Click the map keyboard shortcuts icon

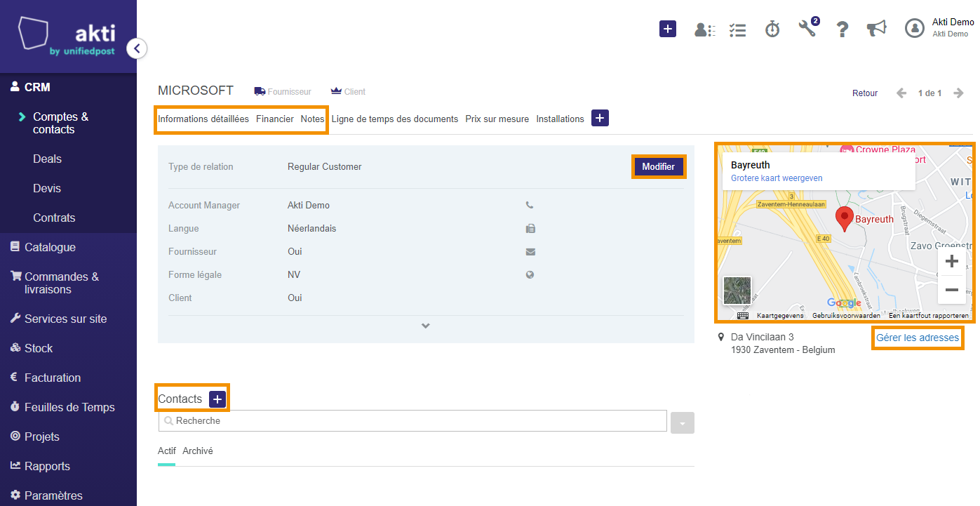[743, 316]
